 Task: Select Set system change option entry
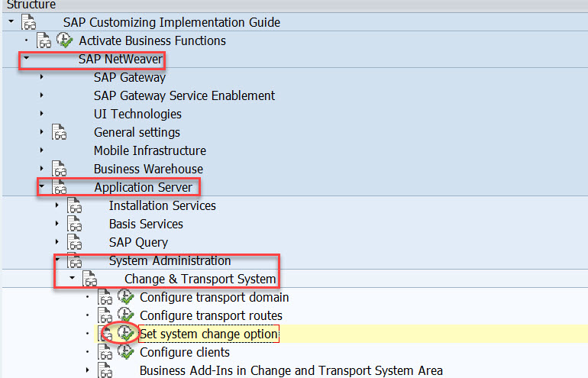tap(208, 334)
